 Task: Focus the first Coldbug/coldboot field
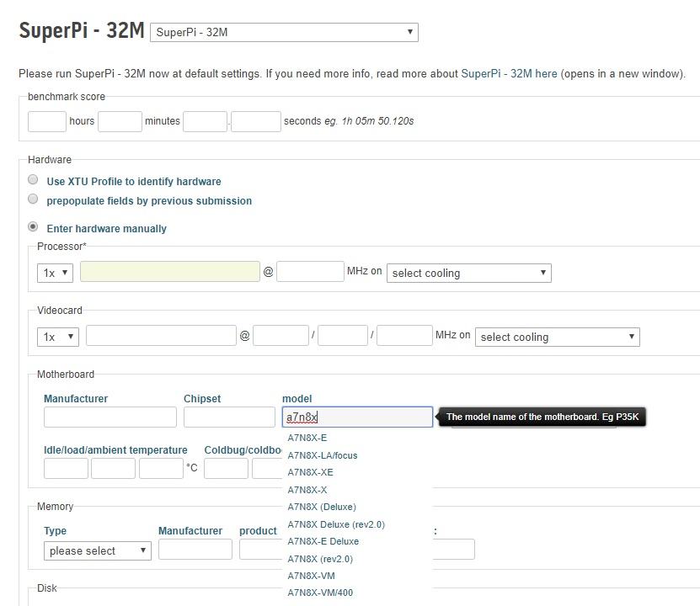coord(226,469)
